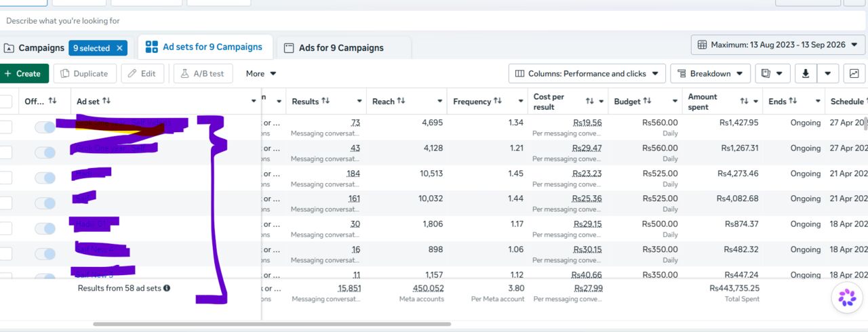
Task: Clear the 9 selected filter with X
Action: pyautogui.click(x=119, y=48)
